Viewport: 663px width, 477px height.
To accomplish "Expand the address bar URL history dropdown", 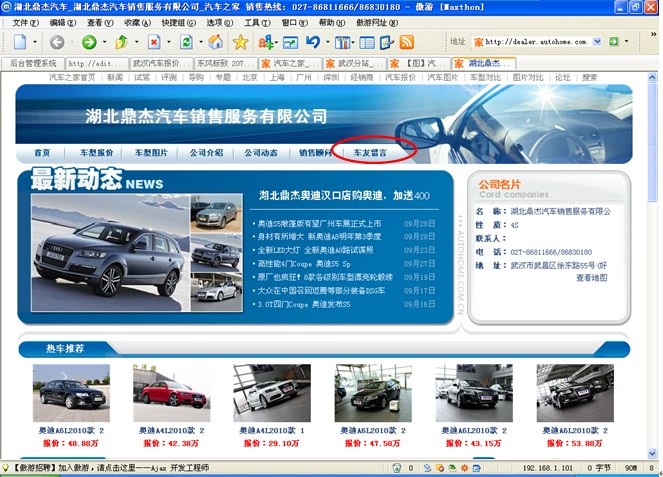I will [597, 41].
